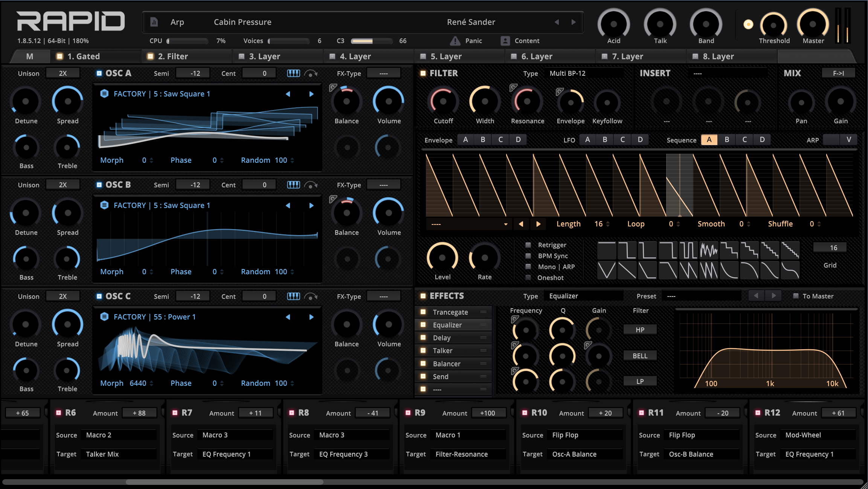Choose the noise-shaped sequencer pattern

click(709, 251)
